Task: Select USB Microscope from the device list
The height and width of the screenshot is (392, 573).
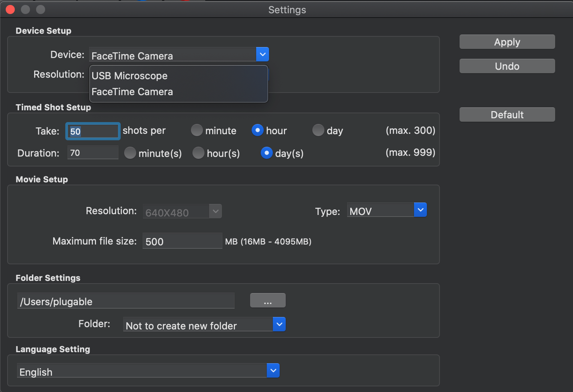Action: pyautogui.click(x=129, y=76)
